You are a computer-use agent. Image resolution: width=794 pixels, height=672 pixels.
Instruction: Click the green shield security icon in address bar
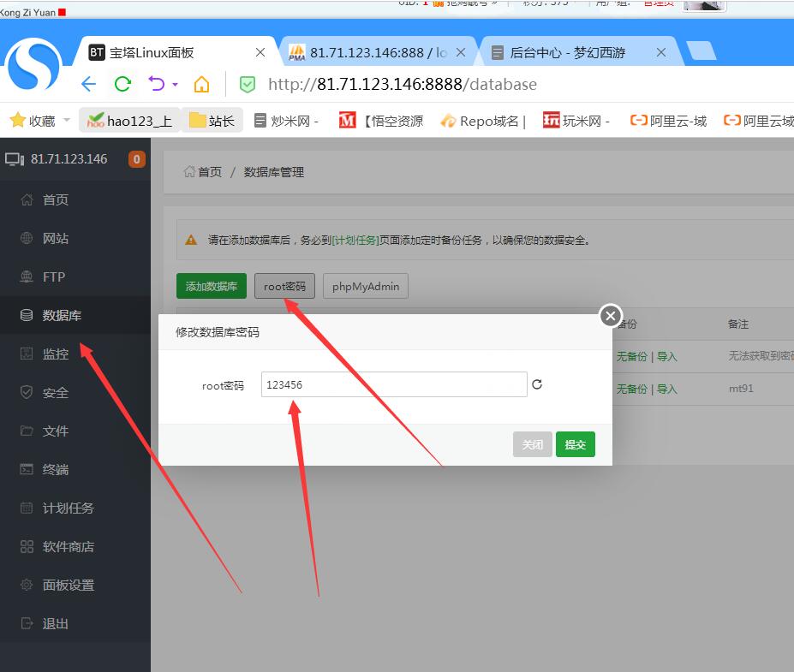point(247,84)
